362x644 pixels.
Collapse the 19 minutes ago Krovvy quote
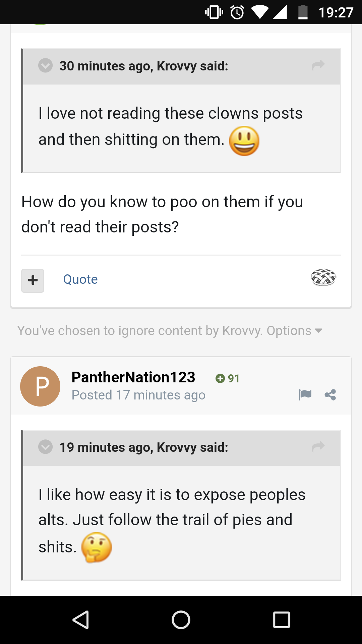(x=45, y=447)
